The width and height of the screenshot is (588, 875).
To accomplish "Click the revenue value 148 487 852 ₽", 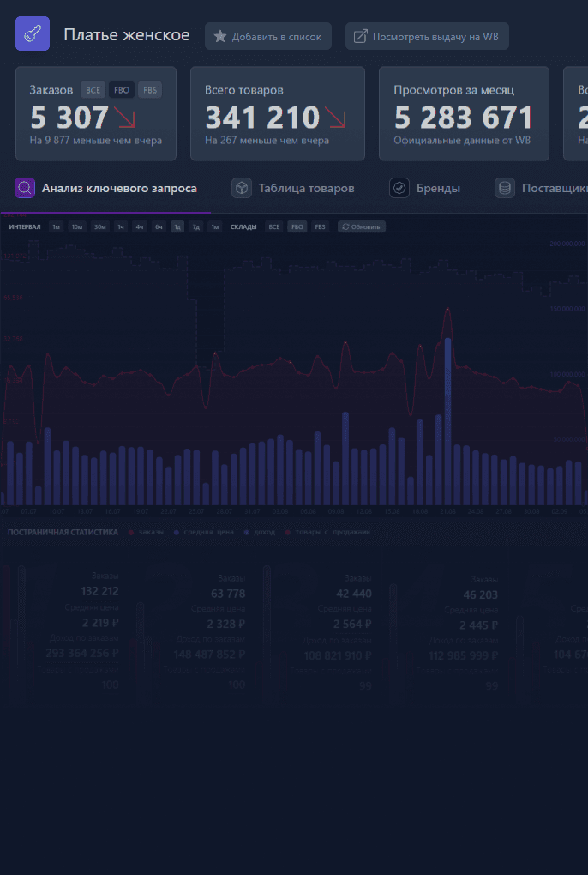I will point(209,655).
